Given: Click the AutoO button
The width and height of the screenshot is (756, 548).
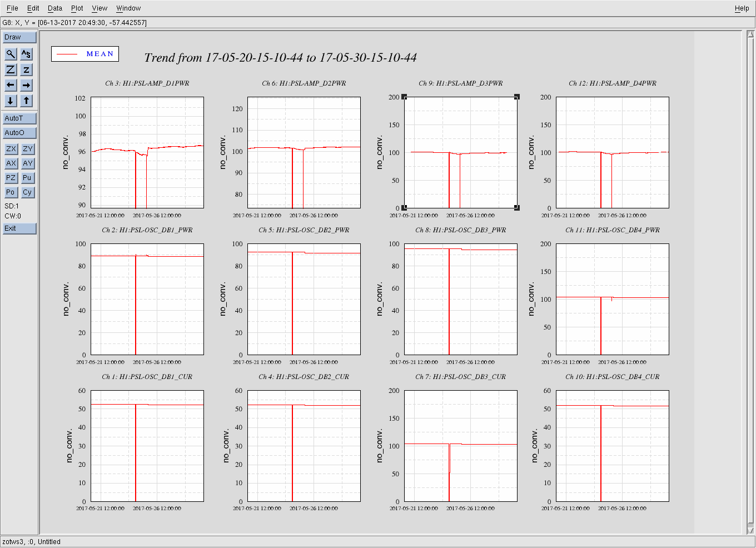Looking at the screenshot, I should [19, 133].
